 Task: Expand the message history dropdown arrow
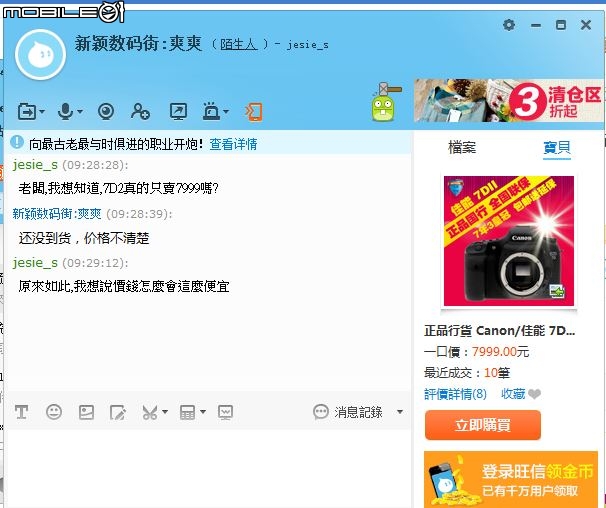[x=400, y=412]
